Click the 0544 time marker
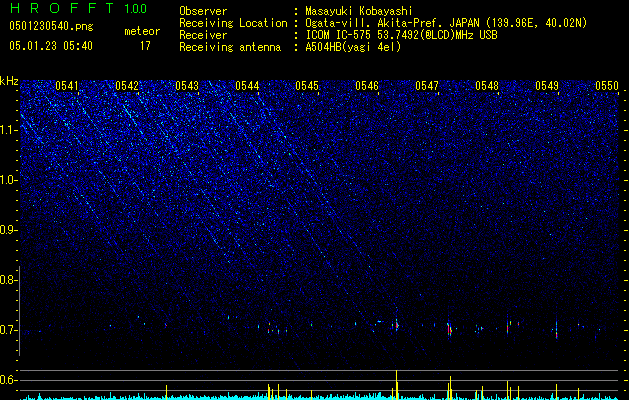The height and width of the screenshot is (400, 629). point(247,86)
